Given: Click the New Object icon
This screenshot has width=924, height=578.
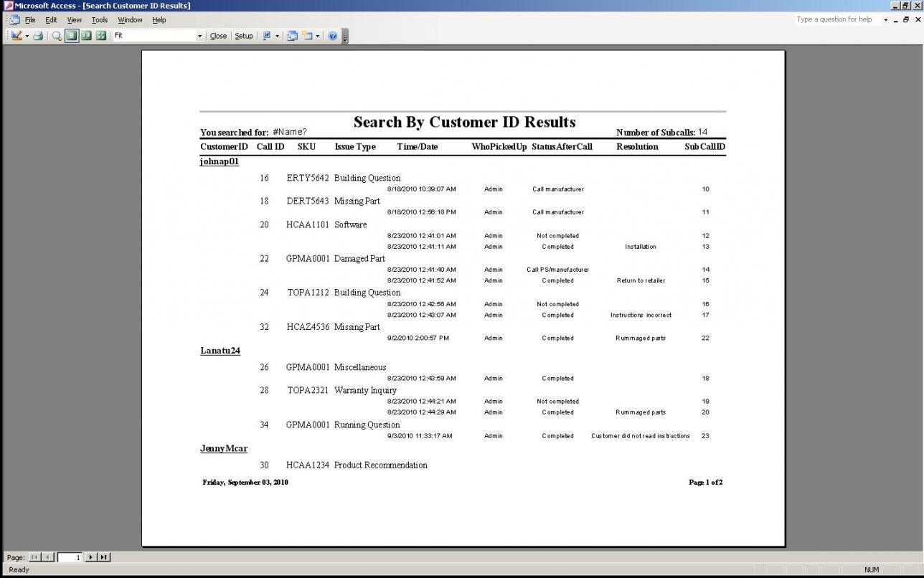Looking at the screenshot, I should 308,35.
